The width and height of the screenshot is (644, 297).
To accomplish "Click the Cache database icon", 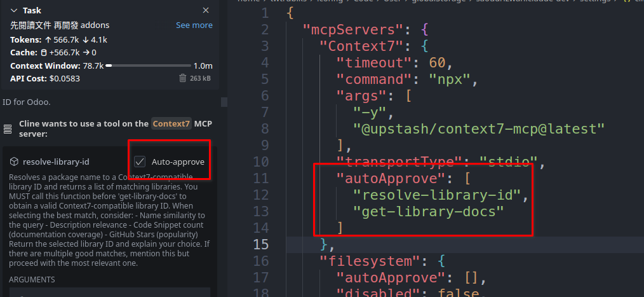I will (44, 53).
